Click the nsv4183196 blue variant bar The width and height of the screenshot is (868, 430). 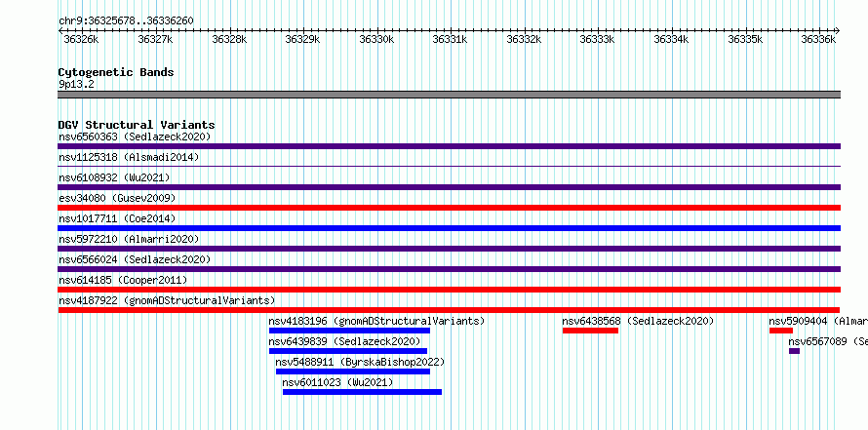tap(349, 331)
